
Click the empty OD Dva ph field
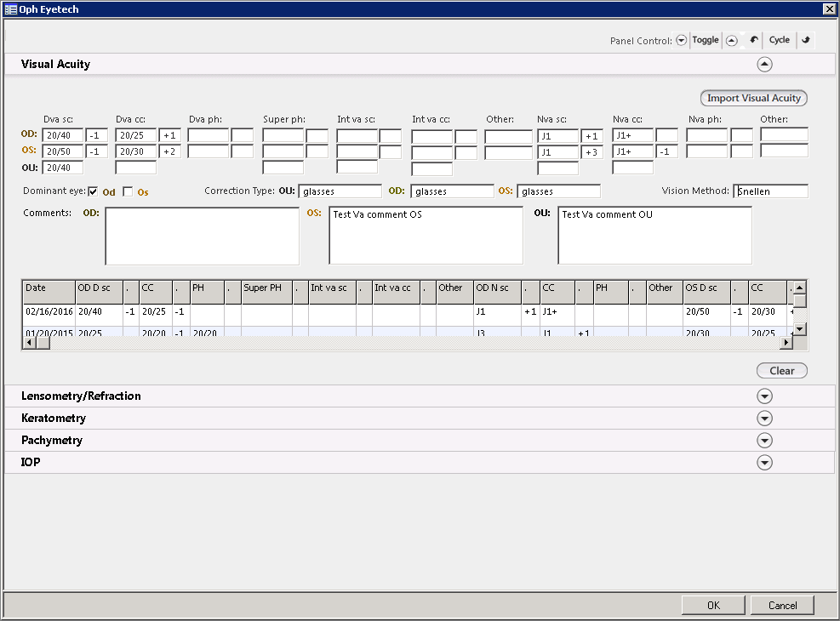(209, 135)
